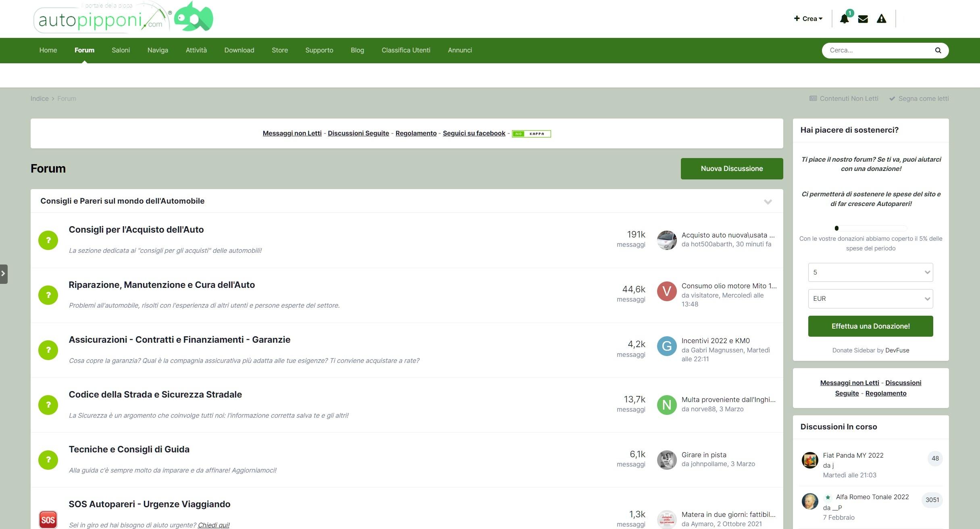Image resolution: width=980 pixels, height=529 pixels.
Task: Open sidebar arrow tab at left edge
Action: coord(3,274)
